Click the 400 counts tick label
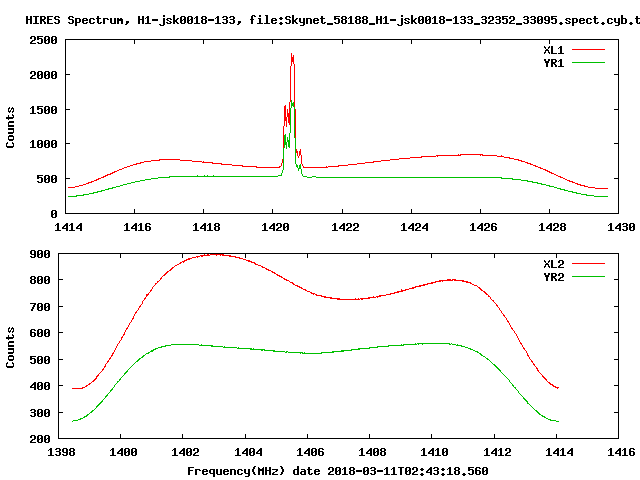The width and height of the screenshot is (640, 480). 40,386
